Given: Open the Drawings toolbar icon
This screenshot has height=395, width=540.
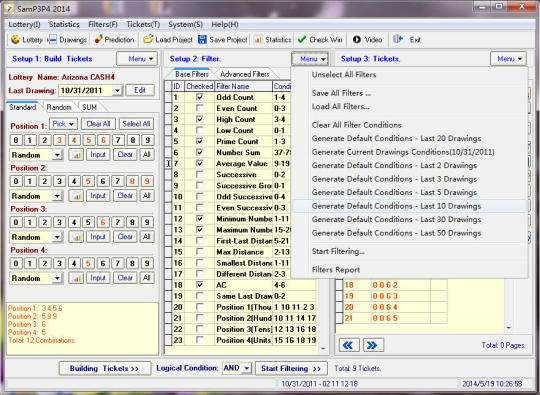Looking at the screenshot, I should (x=52, y=40).
